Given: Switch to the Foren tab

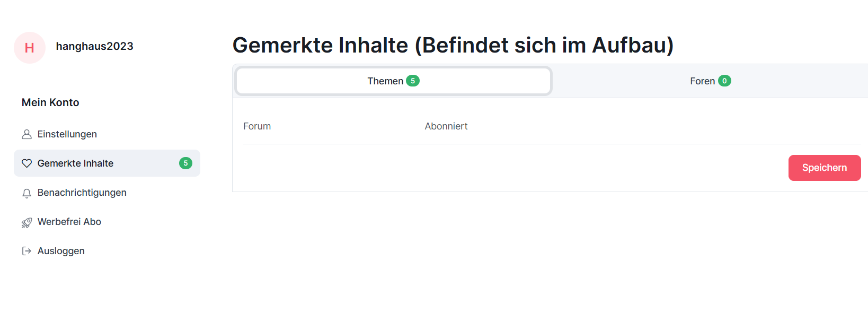Looking at the screenshot, I should click(702, 81).
